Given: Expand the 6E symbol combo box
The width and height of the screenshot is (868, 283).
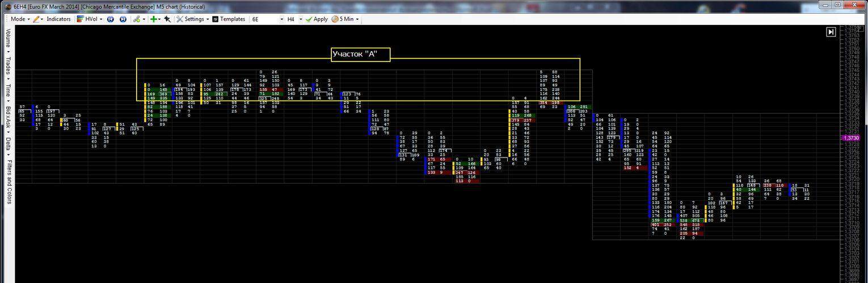Looking at the screenshot, I should click(x=282, y=19).
